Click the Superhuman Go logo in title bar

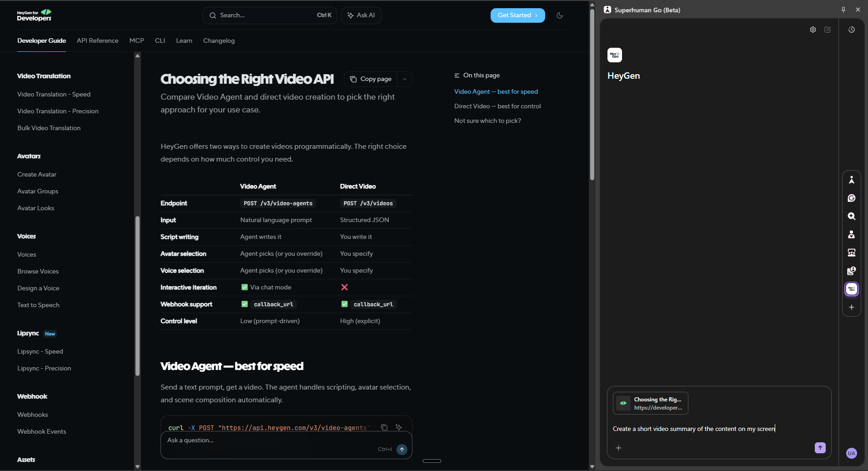tap(607, 10)
